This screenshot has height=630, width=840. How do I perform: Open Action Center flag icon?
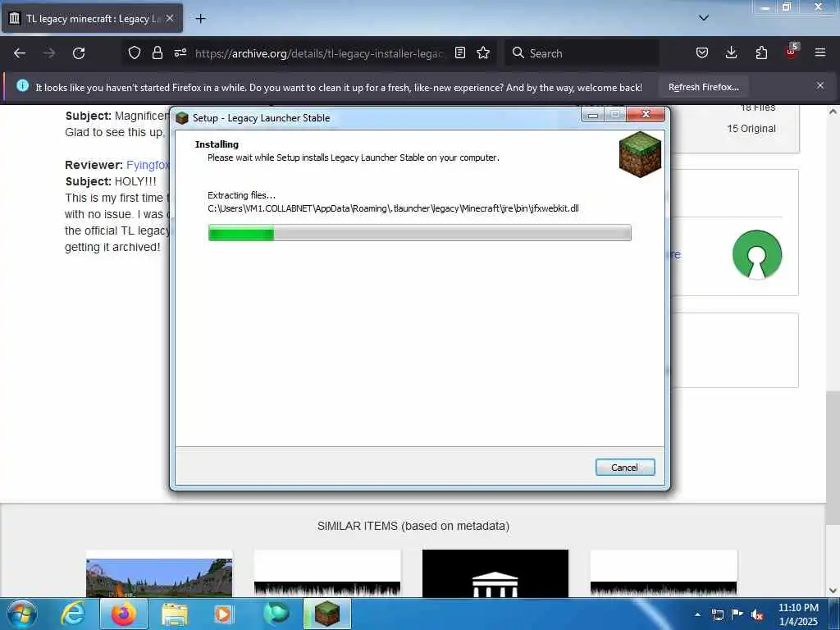tap(737, 614)
